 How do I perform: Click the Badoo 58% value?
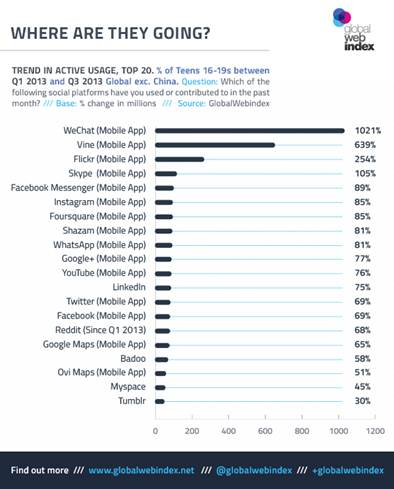pos(362,359)
